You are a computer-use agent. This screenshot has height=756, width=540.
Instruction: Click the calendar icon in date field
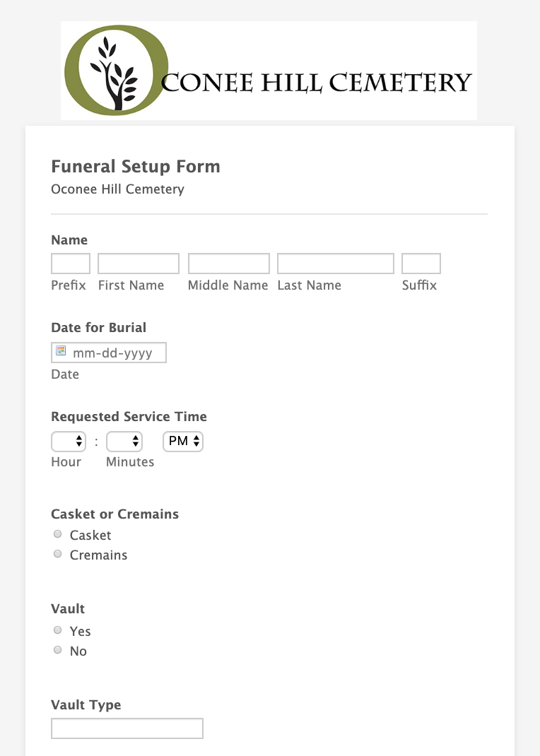pos(61,351)
